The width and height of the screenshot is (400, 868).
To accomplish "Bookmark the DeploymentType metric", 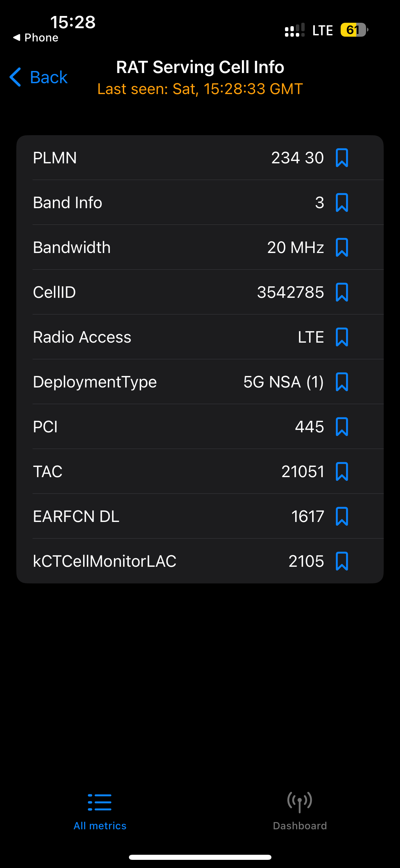I will coord(342,382).
